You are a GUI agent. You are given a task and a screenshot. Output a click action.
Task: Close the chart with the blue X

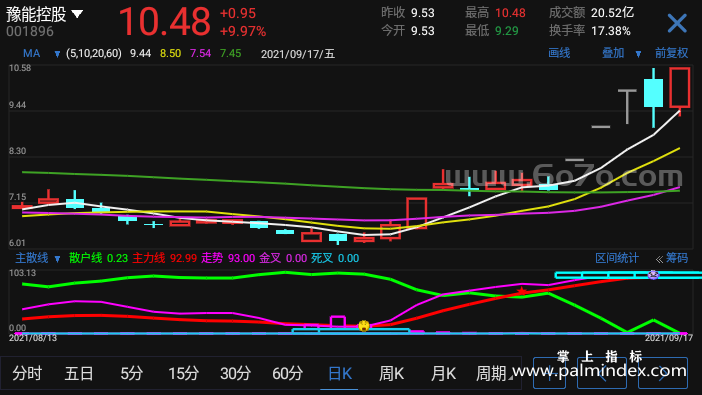point(676,23)
